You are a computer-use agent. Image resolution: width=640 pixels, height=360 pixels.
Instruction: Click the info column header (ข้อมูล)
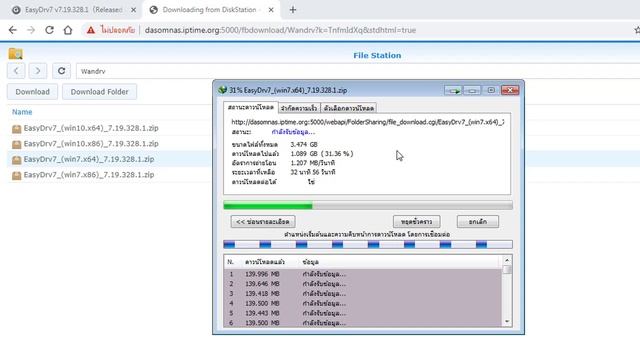[311, 262]
